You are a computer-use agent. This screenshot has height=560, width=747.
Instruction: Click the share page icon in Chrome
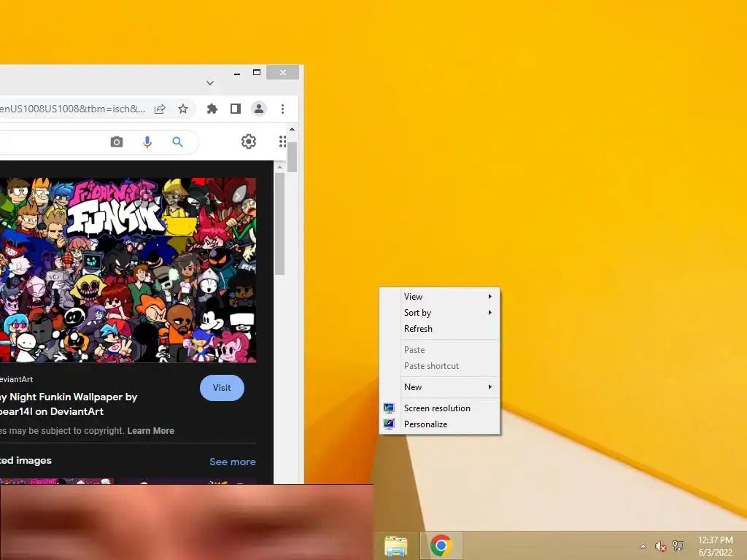160,109
